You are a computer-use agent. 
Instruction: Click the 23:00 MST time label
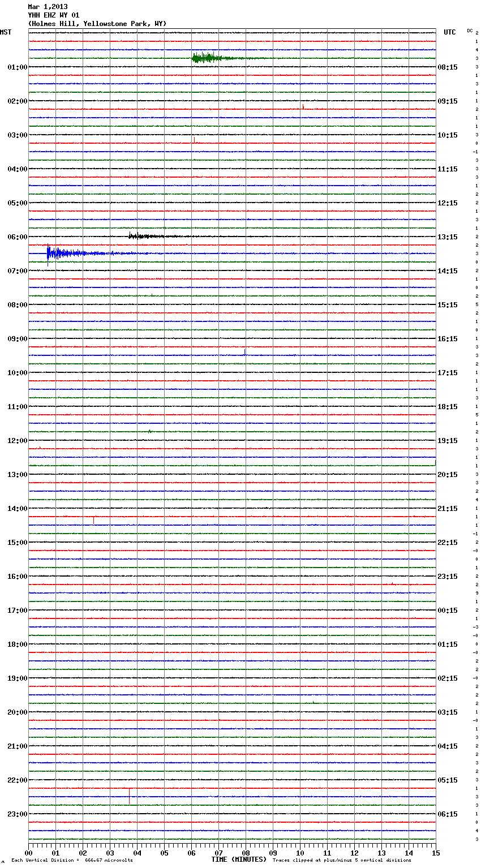click(x=18, y=814)
